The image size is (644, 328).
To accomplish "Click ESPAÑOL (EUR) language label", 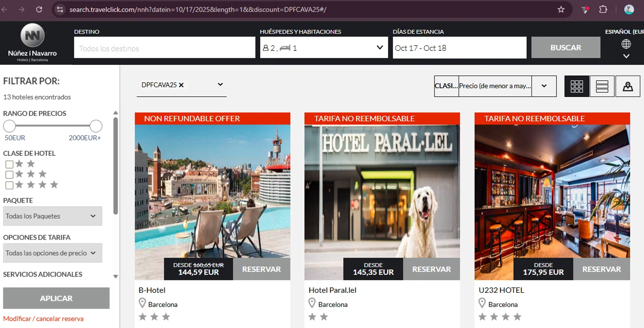I will [x=624, y=32].
